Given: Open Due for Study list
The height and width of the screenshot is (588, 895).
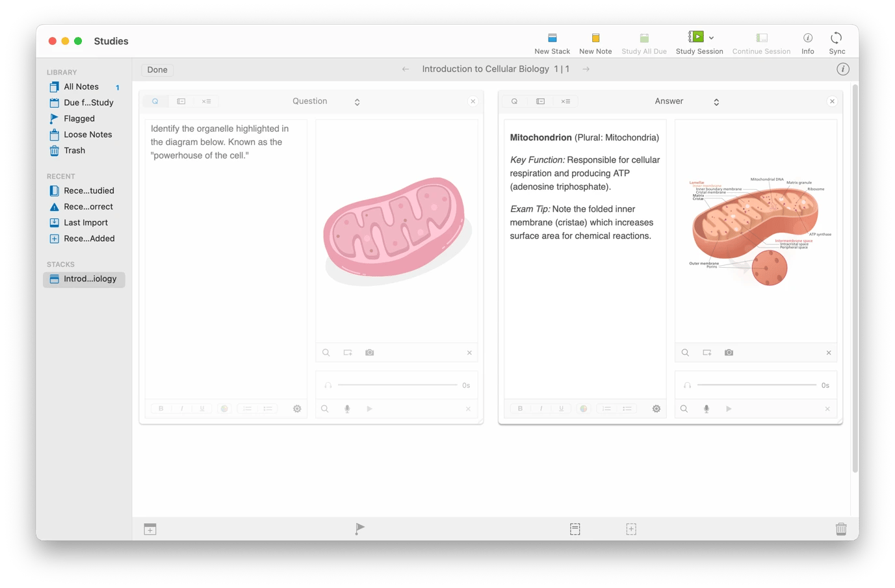Looking at the screenshot, I should click(84, 103).
